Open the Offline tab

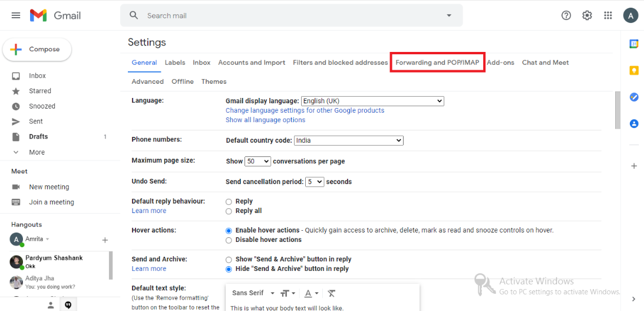pos(183,81)
